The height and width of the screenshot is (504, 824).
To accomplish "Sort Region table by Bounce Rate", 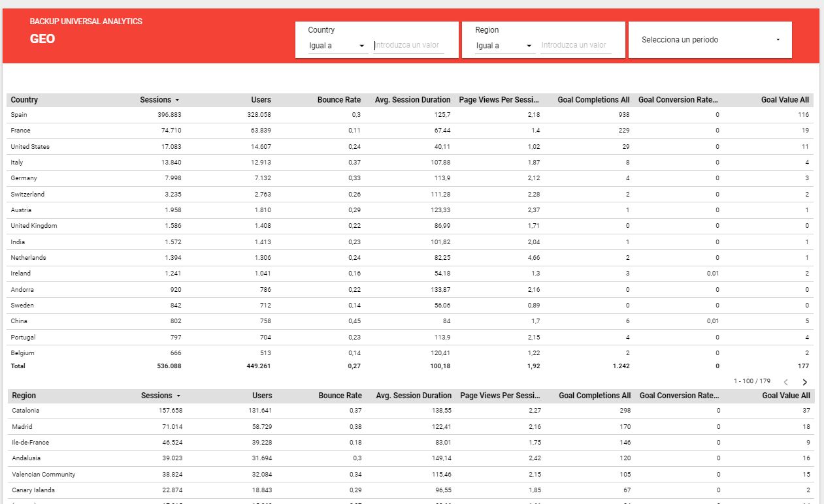I will pos(340,396).
